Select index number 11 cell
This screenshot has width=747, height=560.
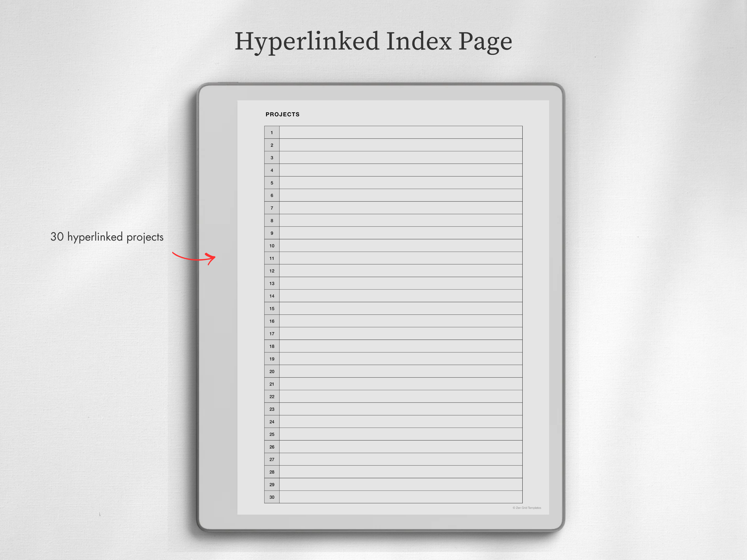coord(272,258)
